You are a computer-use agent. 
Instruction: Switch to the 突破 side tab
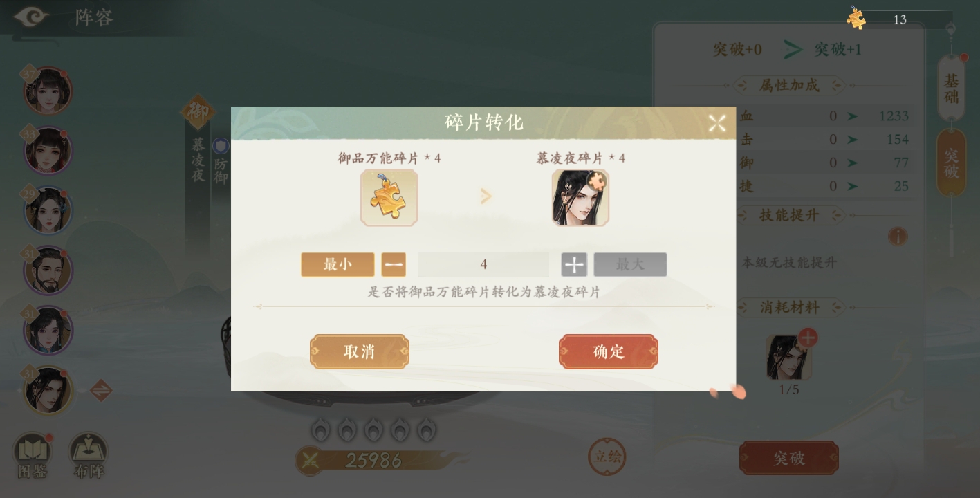coord(952,163)
